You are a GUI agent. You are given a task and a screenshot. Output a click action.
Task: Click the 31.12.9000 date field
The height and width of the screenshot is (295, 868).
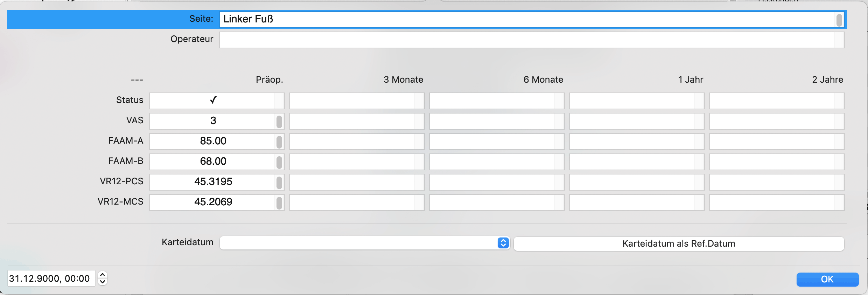(x=51, y=278)
